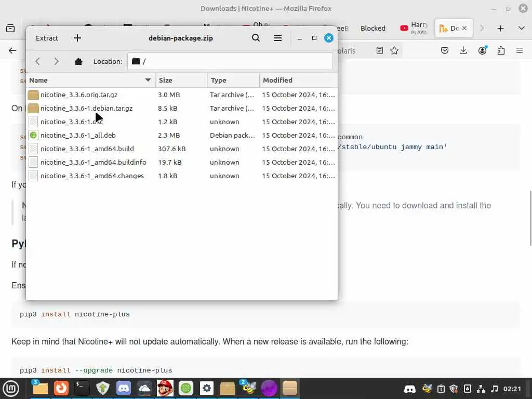Click the orig.tar.gz archive icon
Image resolution: width=532 pixels, height=399 pixels.
33,95
